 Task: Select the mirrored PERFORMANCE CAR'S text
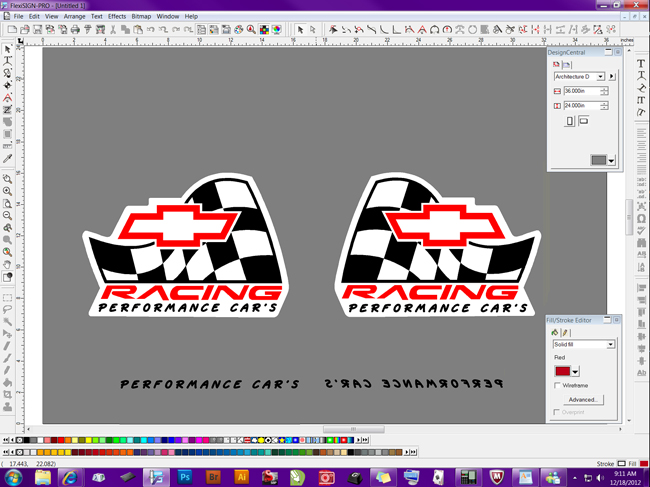pyautogui.click(x=413, y=384)
